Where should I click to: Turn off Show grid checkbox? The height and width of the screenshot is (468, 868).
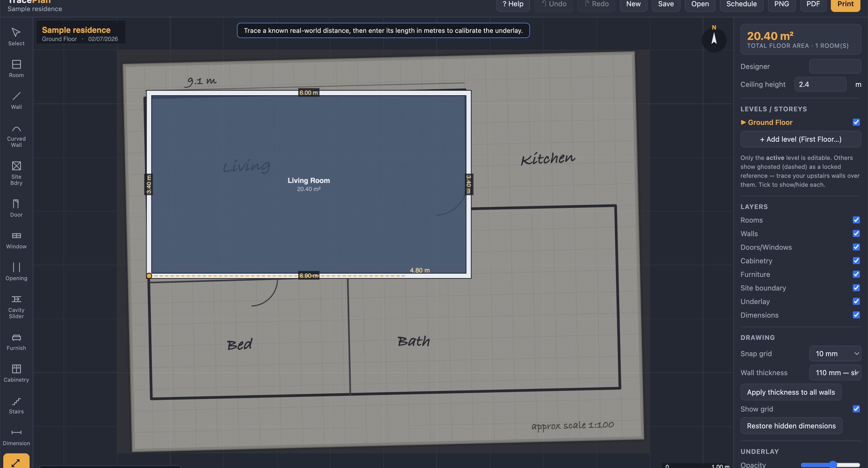[856, 409]
